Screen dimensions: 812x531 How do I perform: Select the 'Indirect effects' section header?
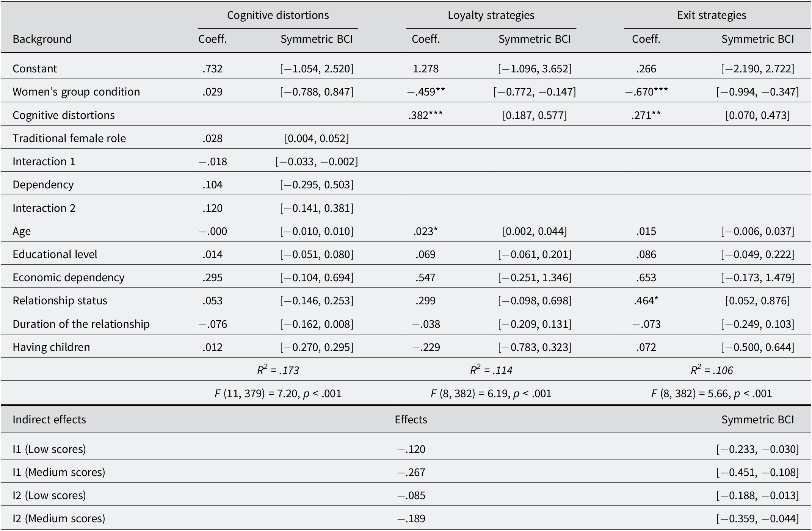click(x=49, y=420)
